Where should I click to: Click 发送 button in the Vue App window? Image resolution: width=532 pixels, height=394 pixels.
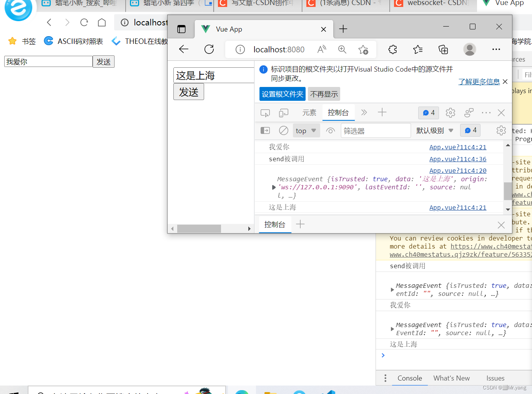tap(189, 92)
